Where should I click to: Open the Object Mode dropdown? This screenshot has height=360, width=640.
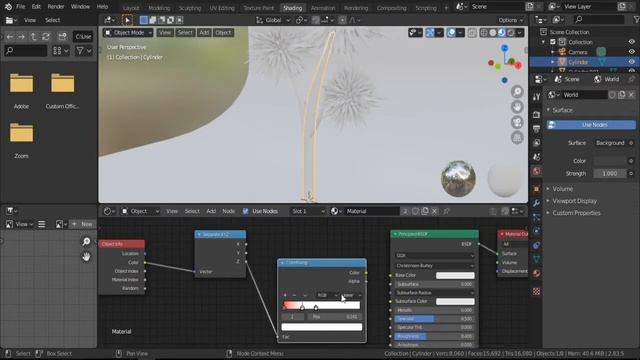tap(128, 33)
